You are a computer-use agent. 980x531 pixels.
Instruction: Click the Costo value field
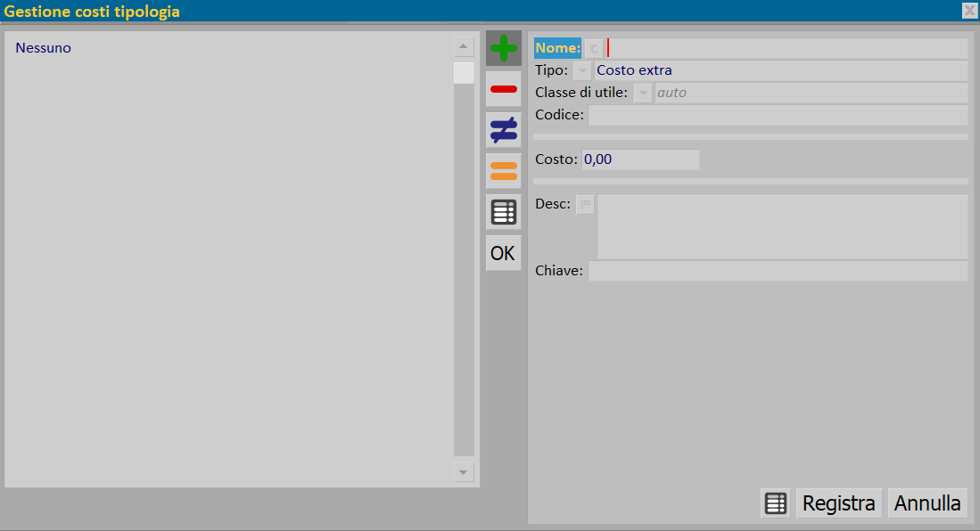[x=640, y=159]
